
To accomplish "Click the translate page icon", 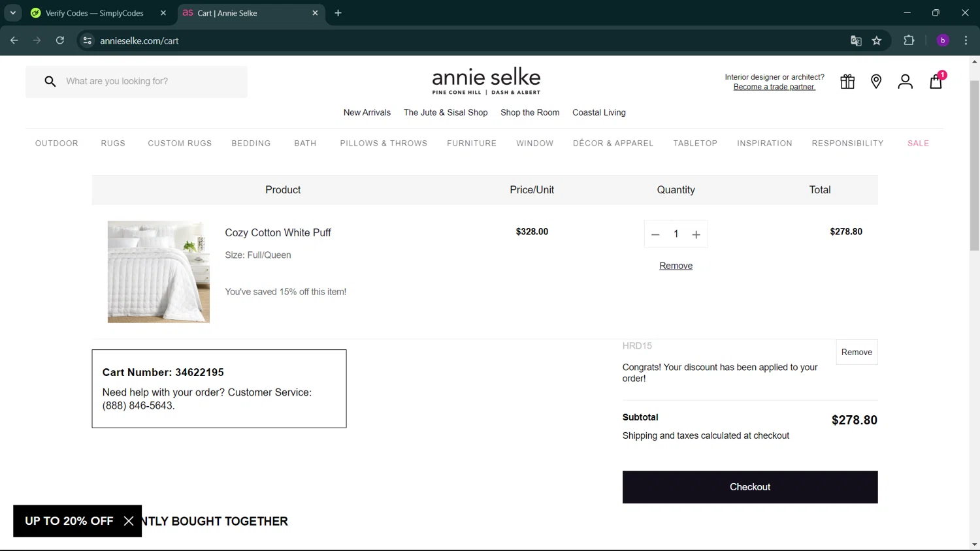I will click(x=856, y=40).
